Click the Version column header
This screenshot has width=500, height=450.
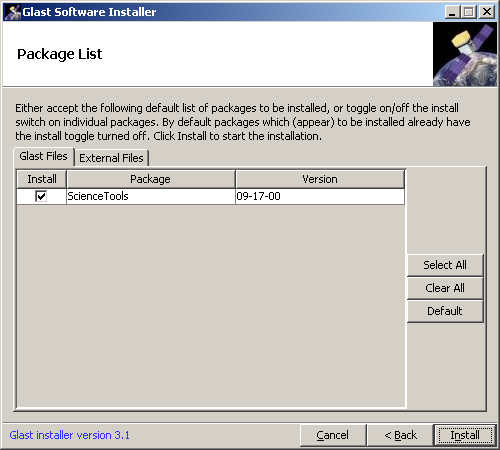(320, 179)
